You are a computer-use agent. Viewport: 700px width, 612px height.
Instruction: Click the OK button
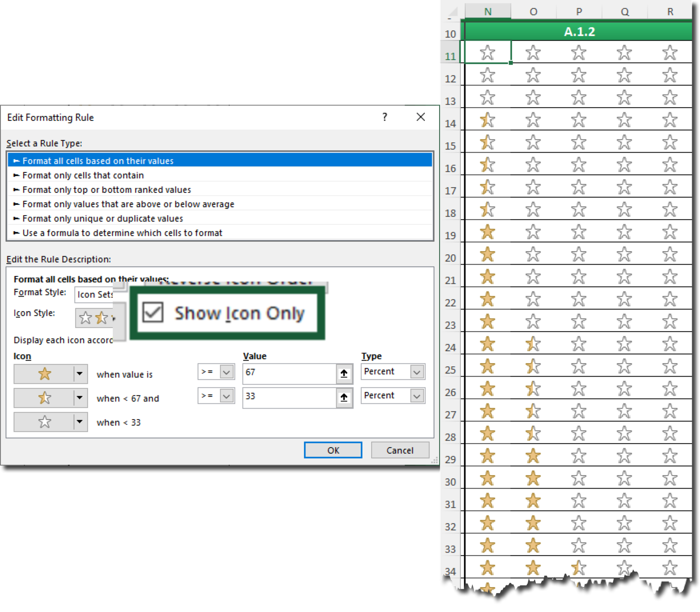click(333, 450)
